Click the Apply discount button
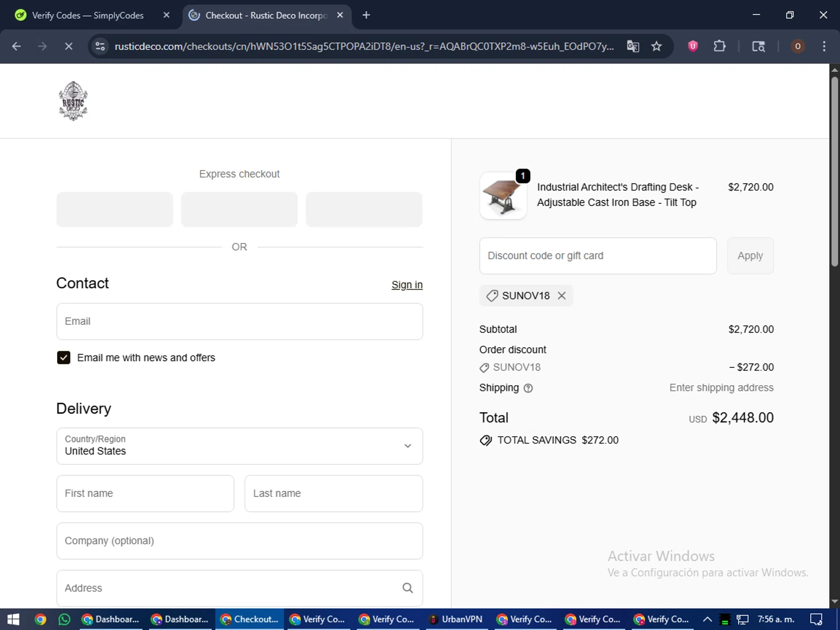 pyautogui.click(x=750, y=256)
